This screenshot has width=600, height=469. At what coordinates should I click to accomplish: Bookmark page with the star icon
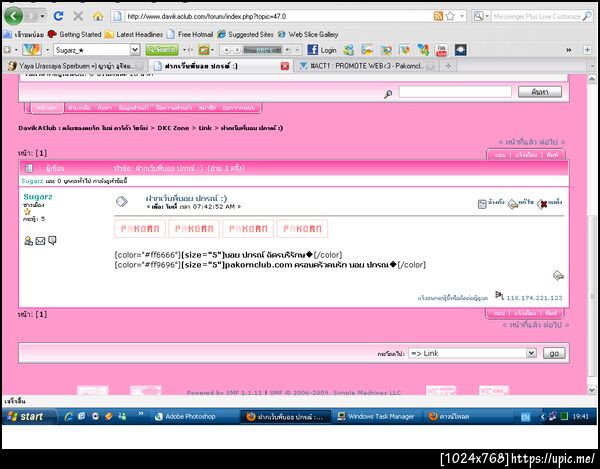pyautogui.click(x=450, y=16)
